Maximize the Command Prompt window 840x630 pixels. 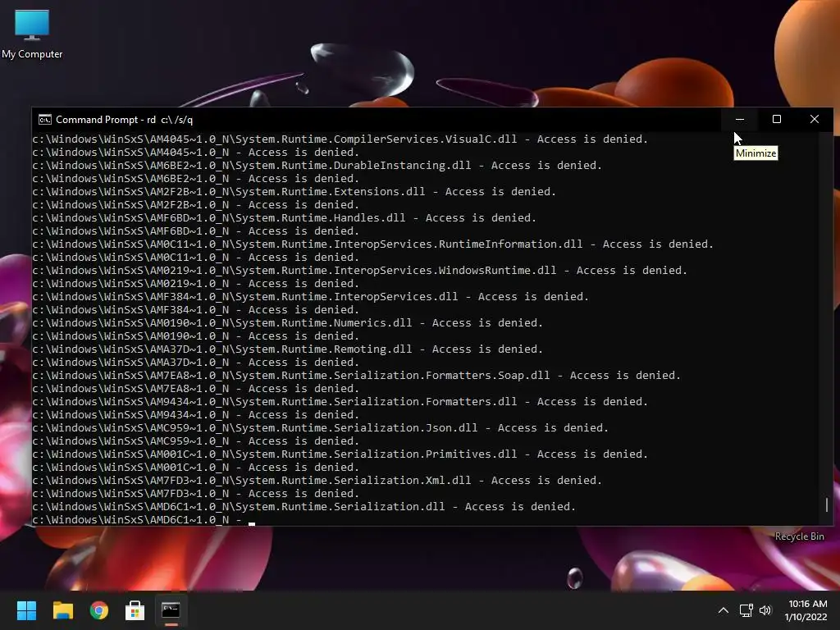[x=777, y=120]
